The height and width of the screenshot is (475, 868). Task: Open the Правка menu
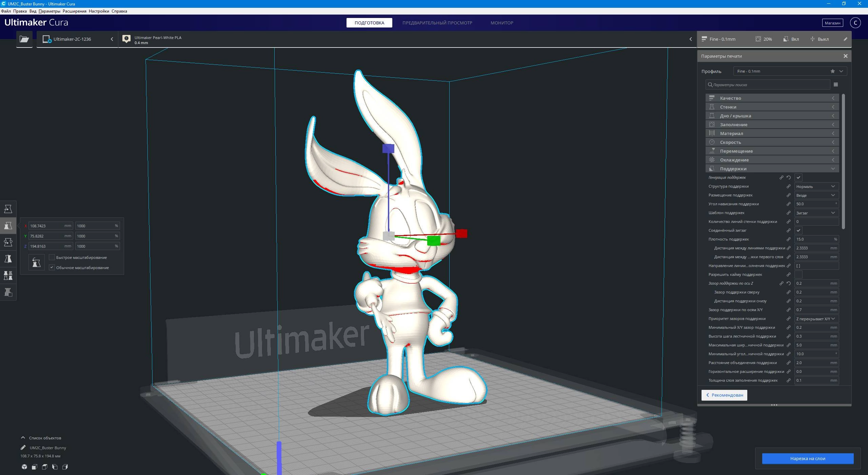coord(20,11)
